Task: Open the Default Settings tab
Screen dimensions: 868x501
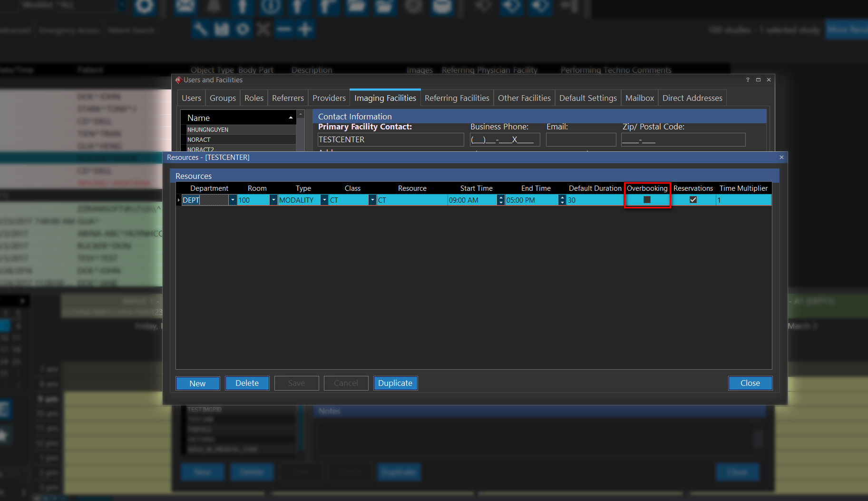Action: coord(588,98)
